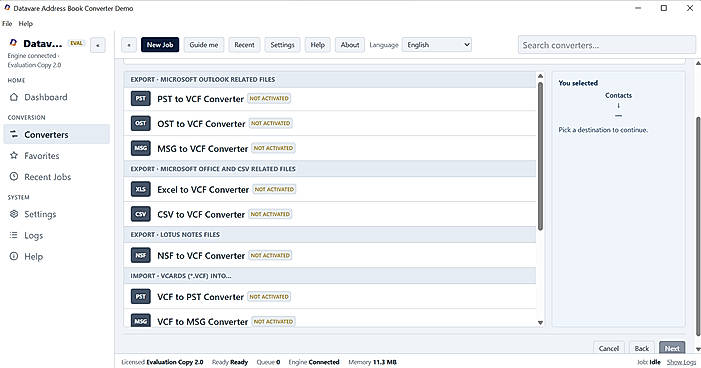701x368 pixels.
Task: Click the Settings gear icon in sidebar
Action: click(x=14, y=214)
